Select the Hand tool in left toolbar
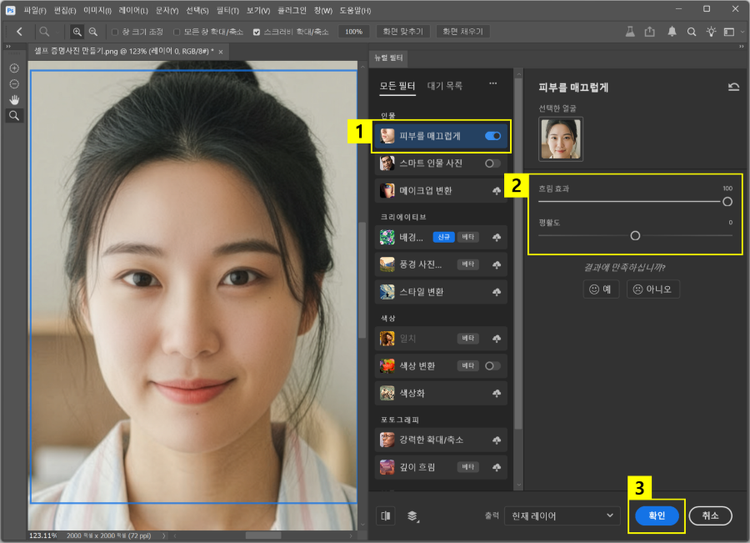Viewport: 750px width, 543px height. tap(14, 100)
